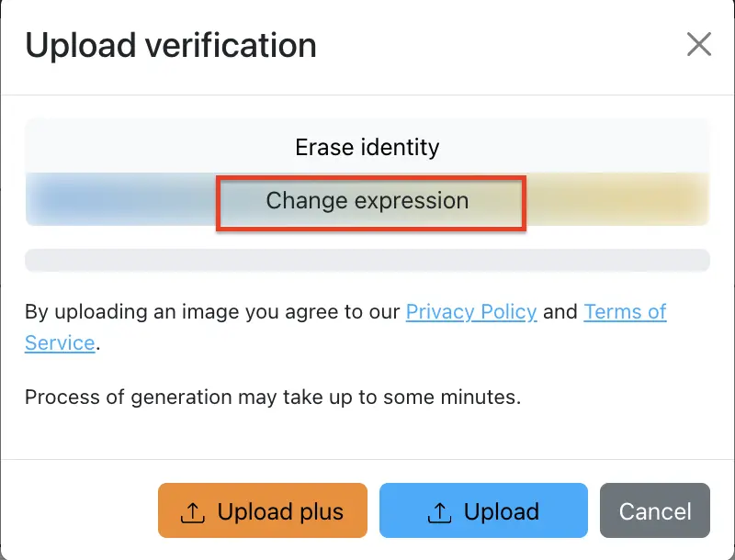Click the generation time notice text
Image resolution: width=735 pixels, height=560 pixels.
(x=272, y=398)
